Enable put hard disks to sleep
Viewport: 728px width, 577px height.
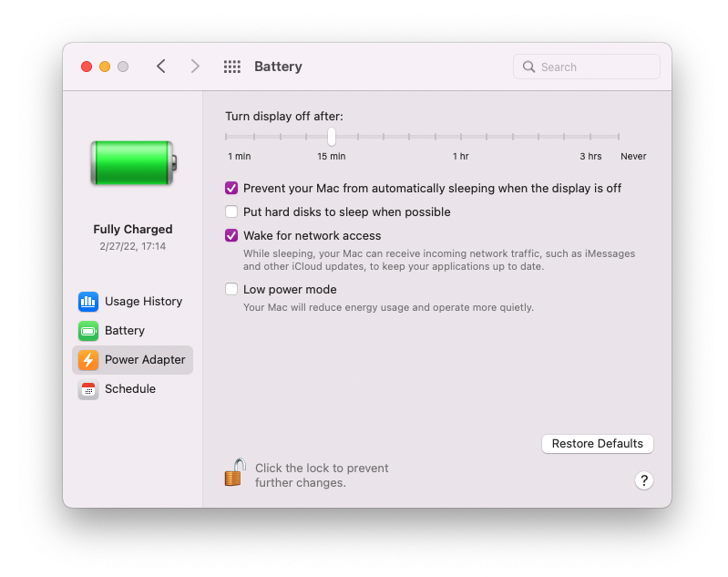click(231, 212)
